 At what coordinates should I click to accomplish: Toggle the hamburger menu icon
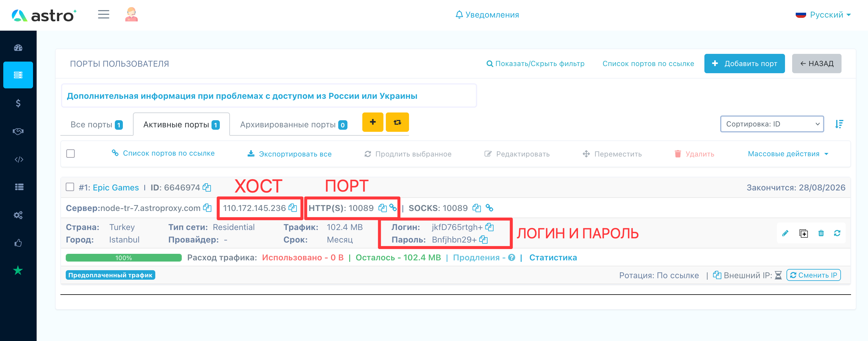click(x=104, y=15)
